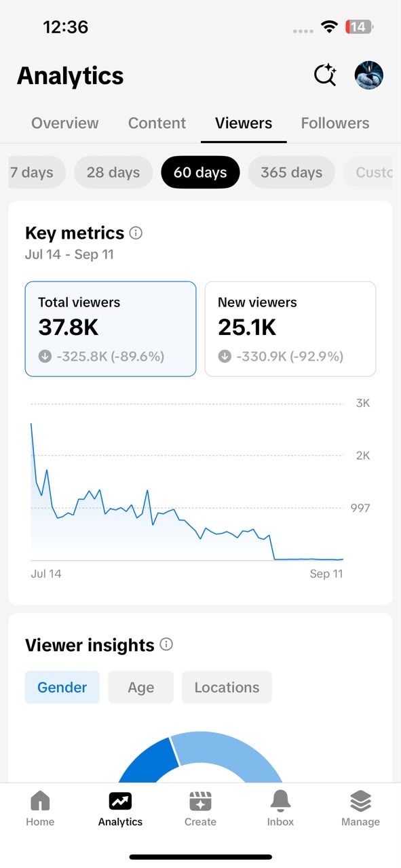
Task: Open the Manage layers icon
Action: click(360, 809)
